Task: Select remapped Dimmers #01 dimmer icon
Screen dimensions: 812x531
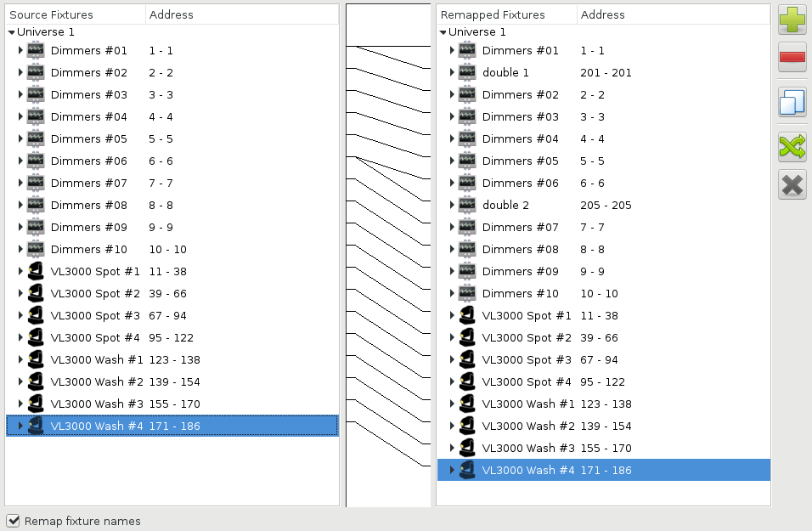Action: (467, 50)
